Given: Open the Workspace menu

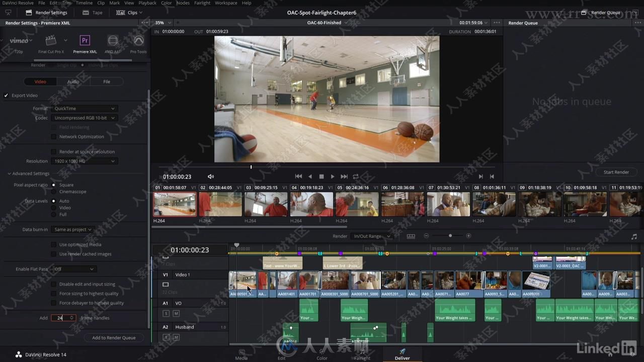Looking at the screenshot, I should click(226, 3).
